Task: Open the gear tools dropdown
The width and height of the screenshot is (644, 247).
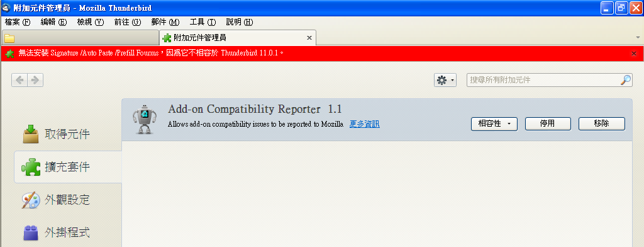Action: (445, 80)
